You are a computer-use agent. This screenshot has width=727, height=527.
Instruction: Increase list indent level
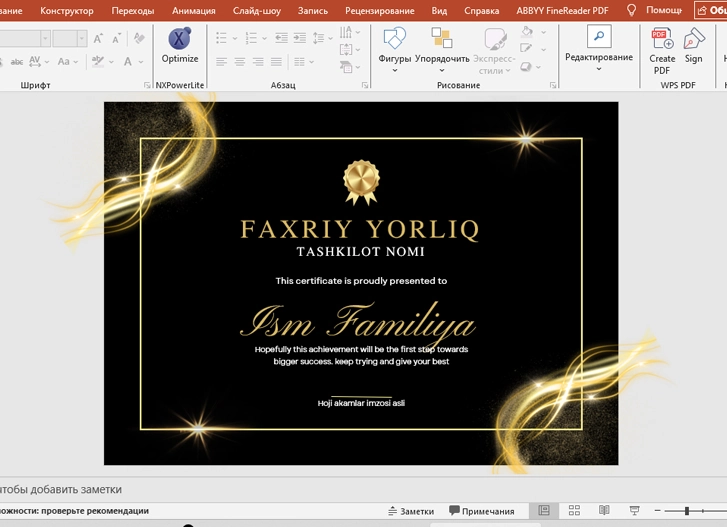click(300, 38)
